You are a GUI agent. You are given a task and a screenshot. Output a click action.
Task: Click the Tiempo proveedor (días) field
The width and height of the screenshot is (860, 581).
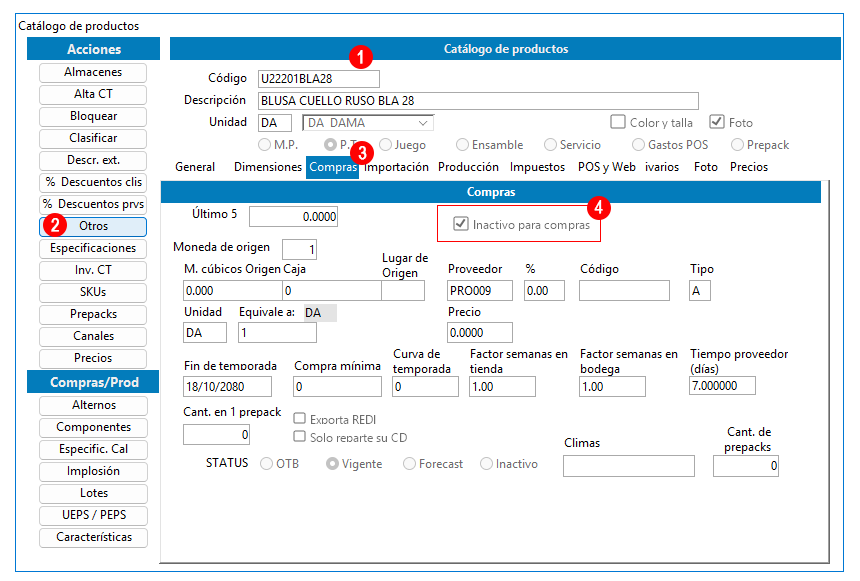[722, 386]
